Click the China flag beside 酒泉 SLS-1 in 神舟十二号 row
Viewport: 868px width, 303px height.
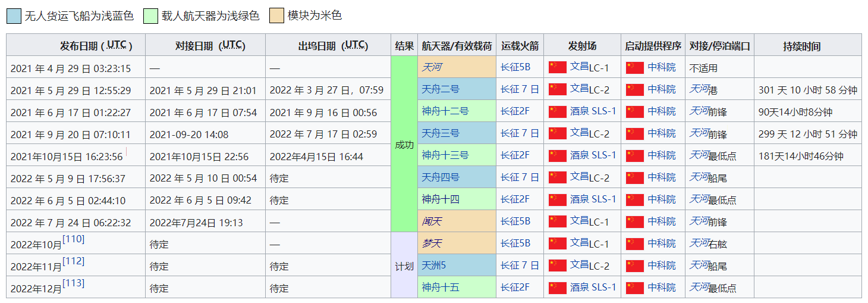557,111
